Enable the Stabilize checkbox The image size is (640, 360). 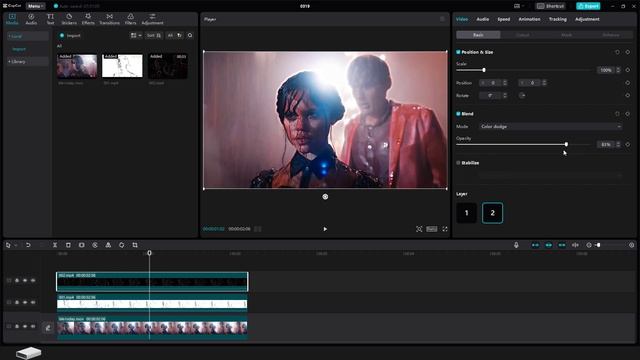pos(458,163)
